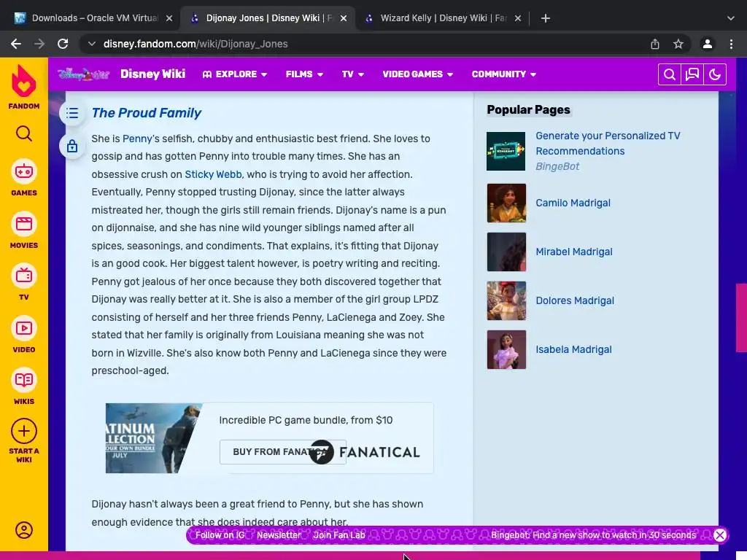
Task: Share this page from address bar
Action: click(x=655, y=44)
